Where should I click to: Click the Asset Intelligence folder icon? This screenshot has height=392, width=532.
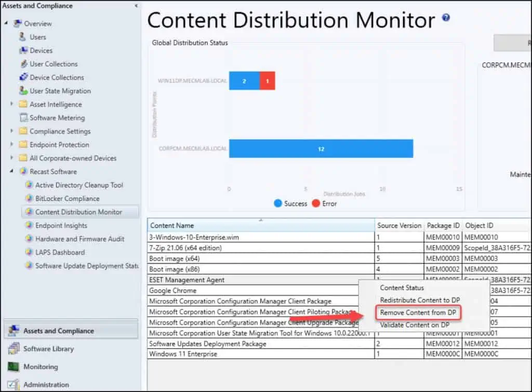click(x=23, y=104)
